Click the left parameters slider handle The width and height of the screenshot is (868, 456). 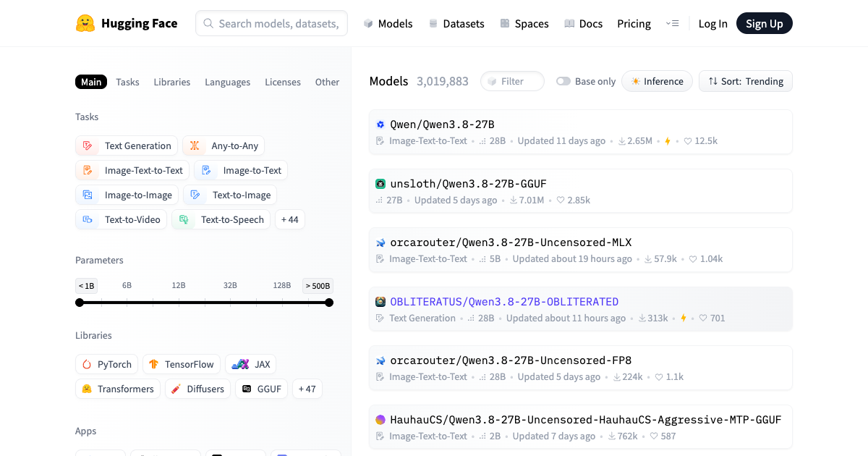pyautogui.click(x=80, y=303)
